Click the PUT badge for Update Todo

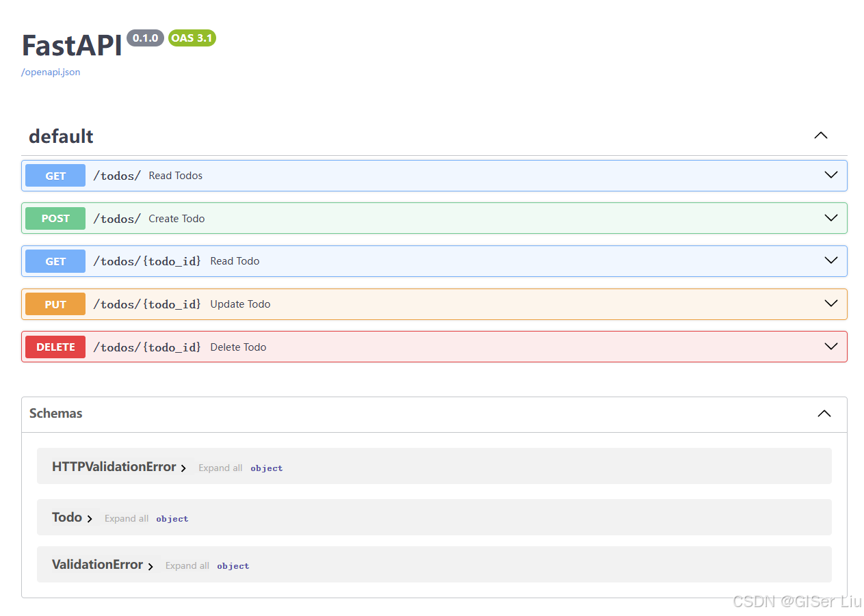[55, 304]
